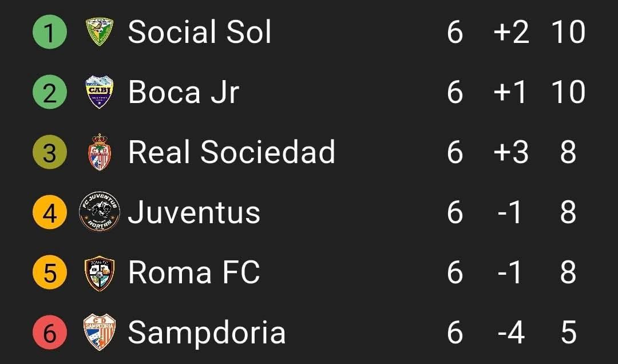Click the Real Sociedad team crest
The height and width of the screenshot is (364, 618).
(x=100, y=153)
